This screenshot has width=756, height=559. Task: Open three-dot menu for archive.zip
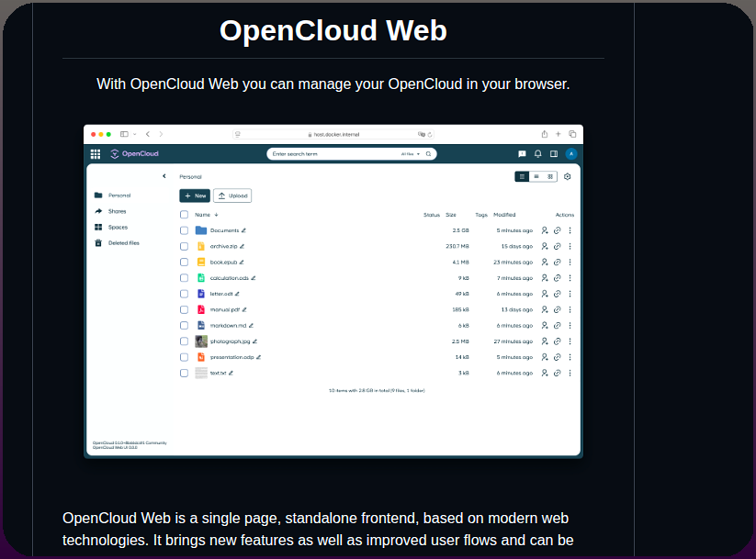(570, 246)
